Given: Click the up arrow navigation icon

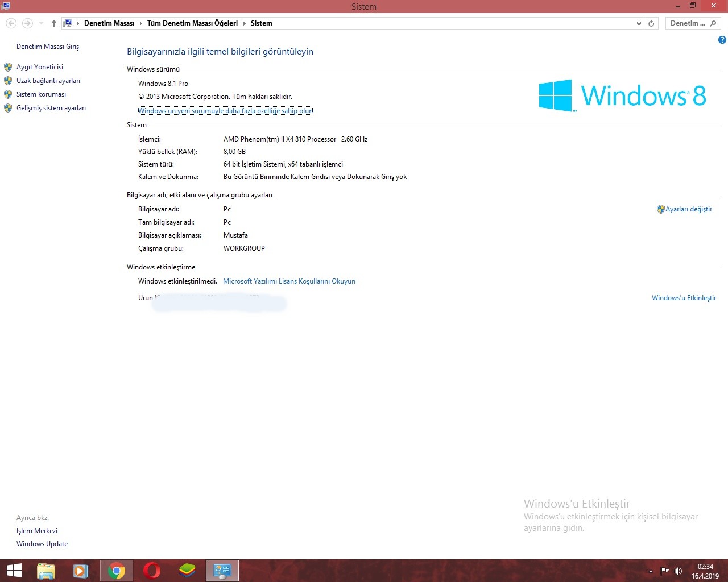Looking at the screenshot, I should [x=53, y=23].
